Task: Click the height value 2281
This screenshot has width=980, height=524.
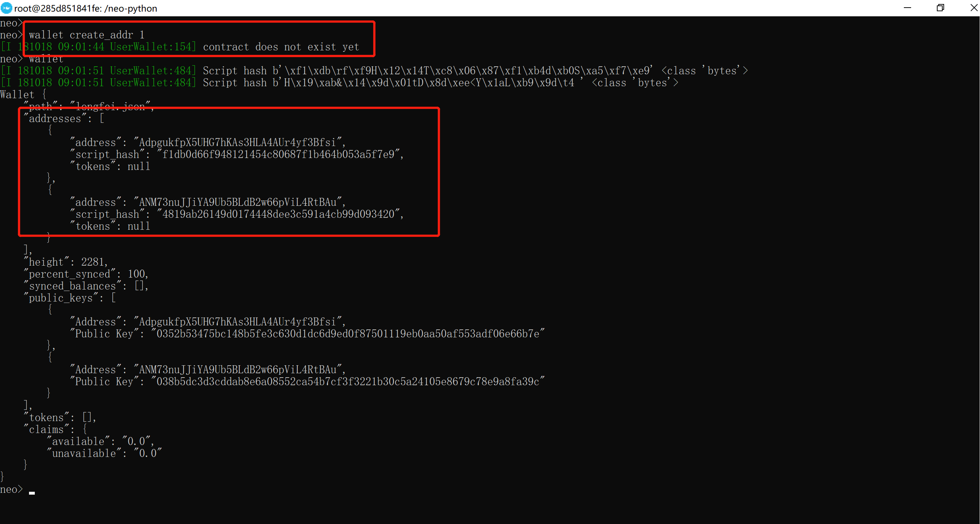Action: tap(93, 262)
